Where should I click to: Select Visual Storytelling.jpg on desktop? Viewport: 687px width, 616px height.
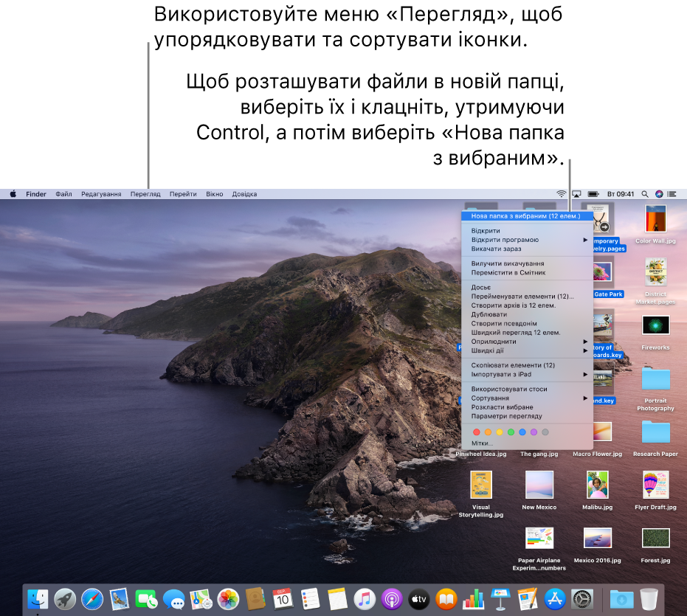click(481, 494)
